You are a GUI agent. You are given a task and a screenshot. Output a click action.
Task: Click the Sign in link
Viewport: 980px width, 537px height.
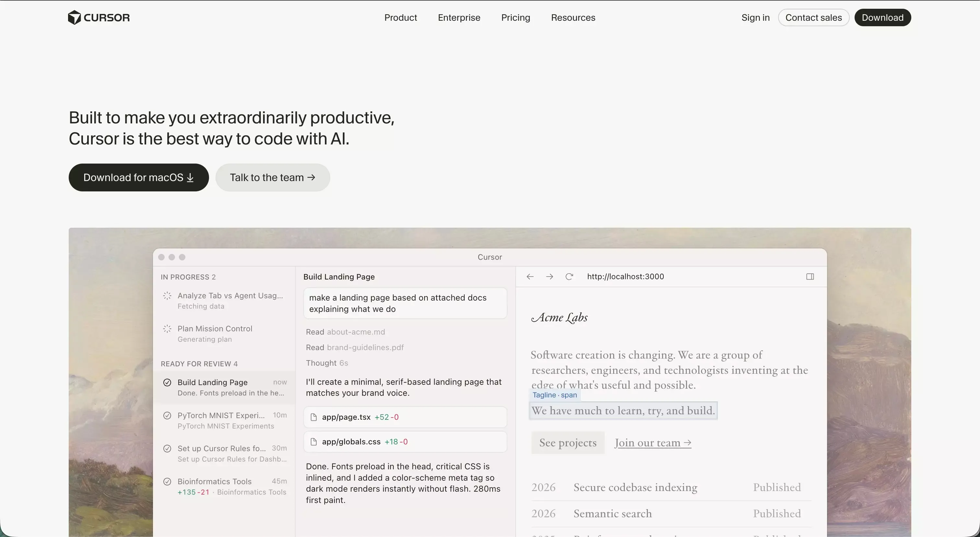pyautogui.click(x=755, y=17)
